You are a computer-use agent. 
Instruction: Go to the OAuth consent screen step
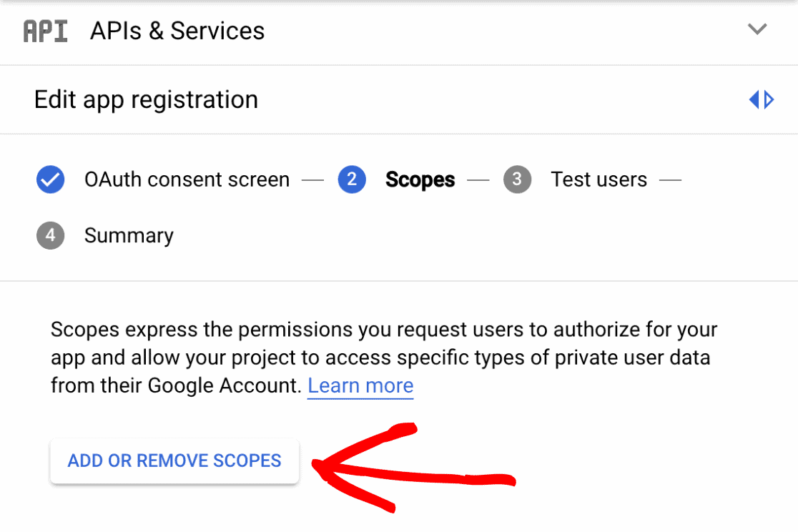coord(187,179)
